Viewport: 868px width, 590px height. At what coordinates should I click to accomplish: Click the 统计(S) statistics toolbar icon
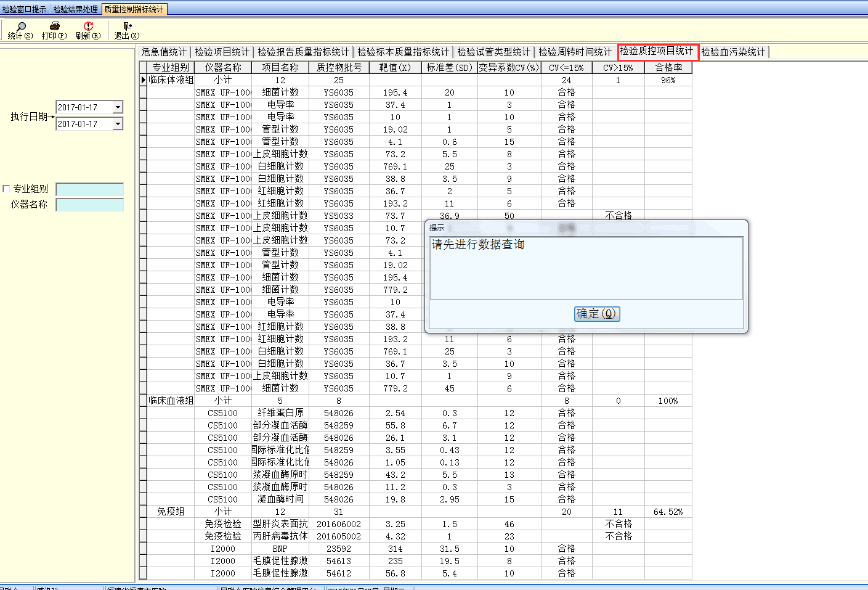[x=20, y=30]
